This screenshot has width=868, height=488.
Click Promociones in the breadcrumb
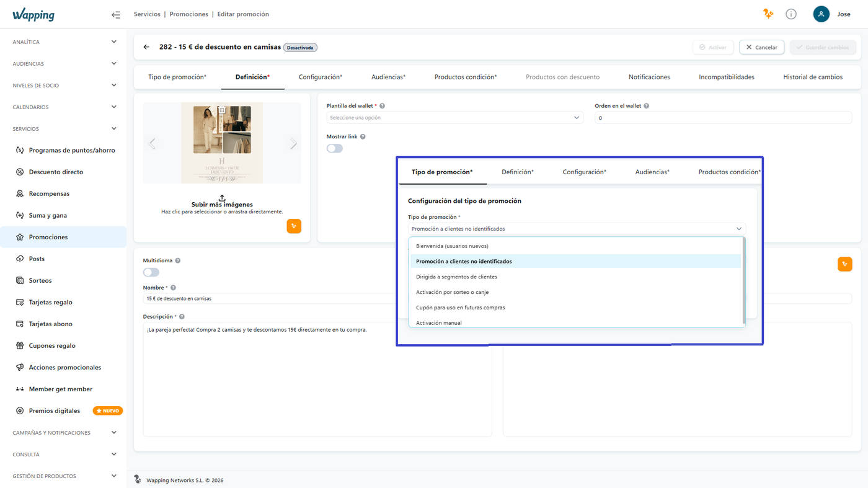point(188,14)
